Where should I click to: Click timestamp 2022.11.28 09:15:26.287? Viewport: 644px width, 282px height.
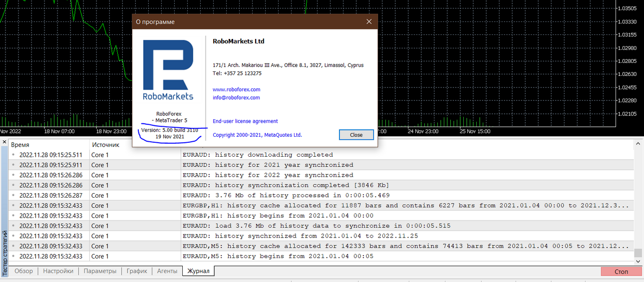[51, 195]
